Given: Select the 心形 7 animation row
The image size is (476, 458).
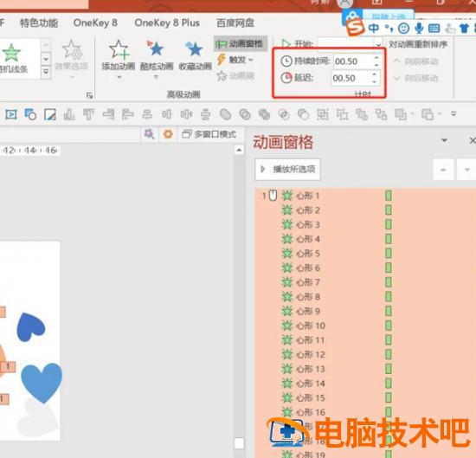Looking at the screenshot, I should coord(365,282).
